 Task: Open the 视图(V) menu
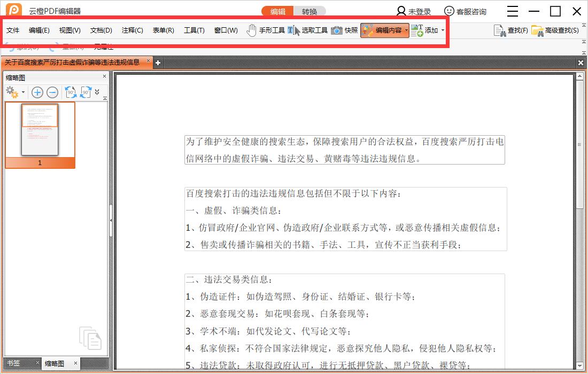click(x=69, y=30)
